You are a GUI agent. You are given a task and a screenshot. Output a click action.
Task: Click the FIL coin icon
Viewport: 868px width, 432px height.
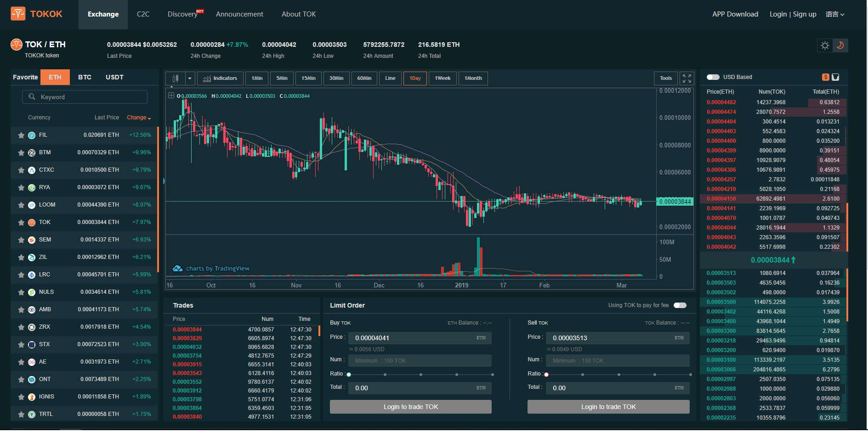point(32,135)
